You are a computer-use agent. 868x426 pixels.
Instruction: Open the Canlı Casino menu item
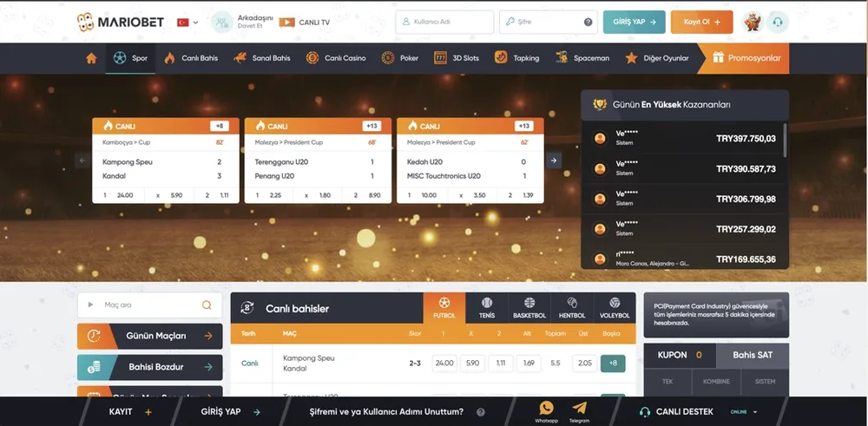(336, 58)
